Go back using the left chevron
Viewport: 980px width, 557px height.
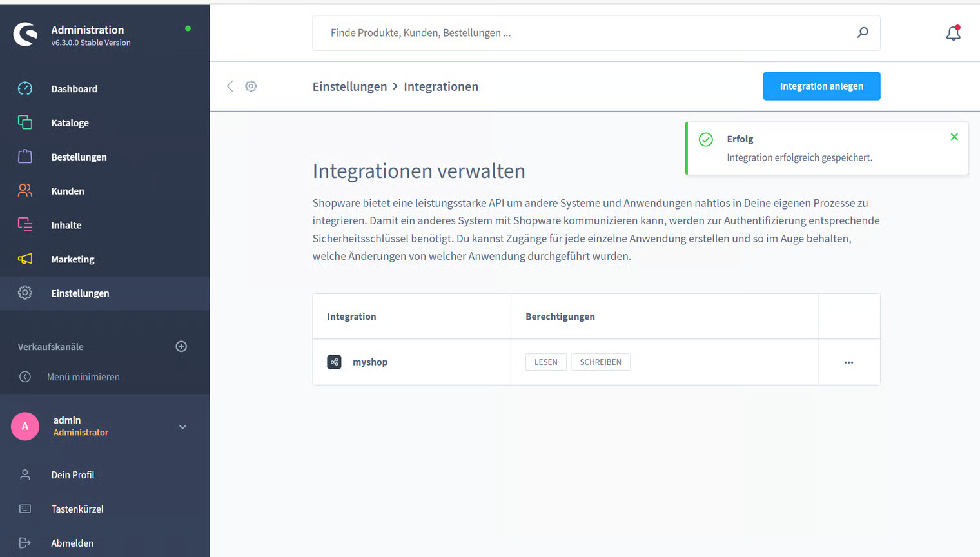[x=230, y=86]
